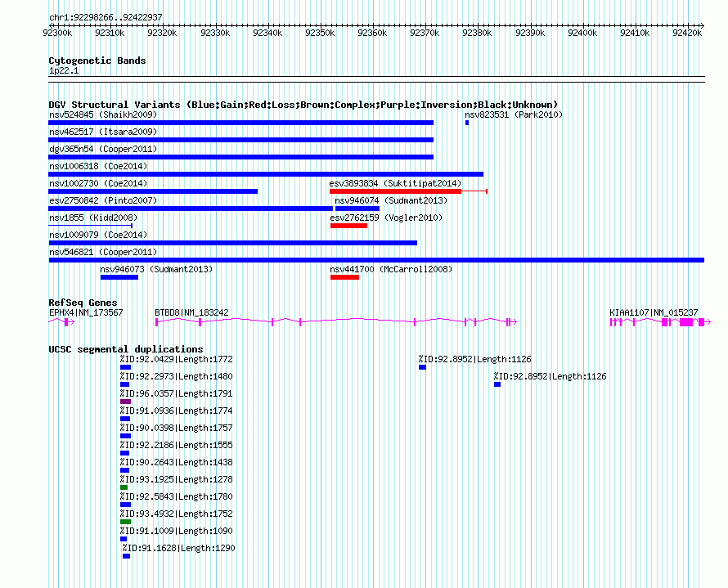The width and height of the screenshot is (728, 588).
Task: Click the 92380k ruler position label
Action: [x=477, y=33]
